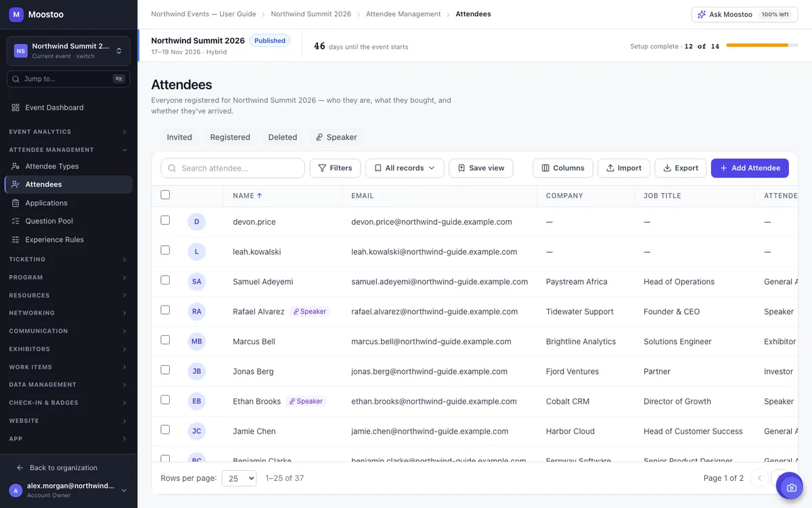
Task: Check the devon.price row checkbox
Action: (165, 220)
